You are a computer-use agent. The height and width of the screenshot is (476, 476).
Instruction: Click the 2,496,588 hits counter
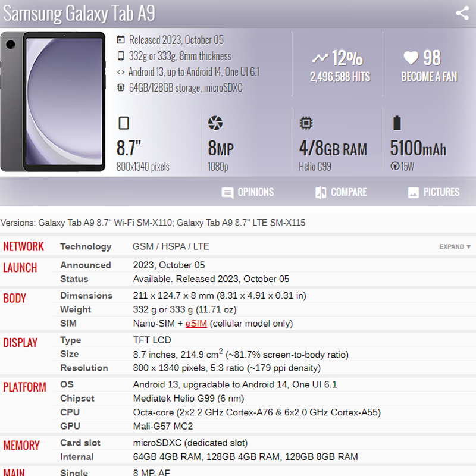340,77
